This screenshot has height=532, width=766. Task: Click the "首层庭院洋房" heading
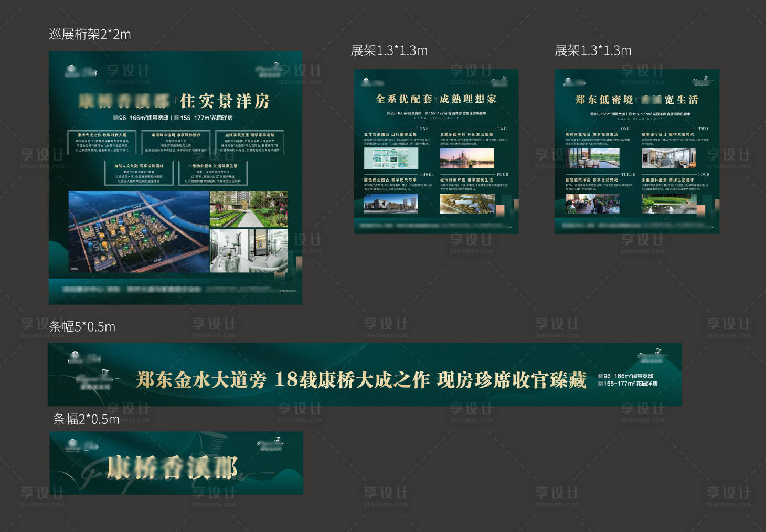coord(578,180)
